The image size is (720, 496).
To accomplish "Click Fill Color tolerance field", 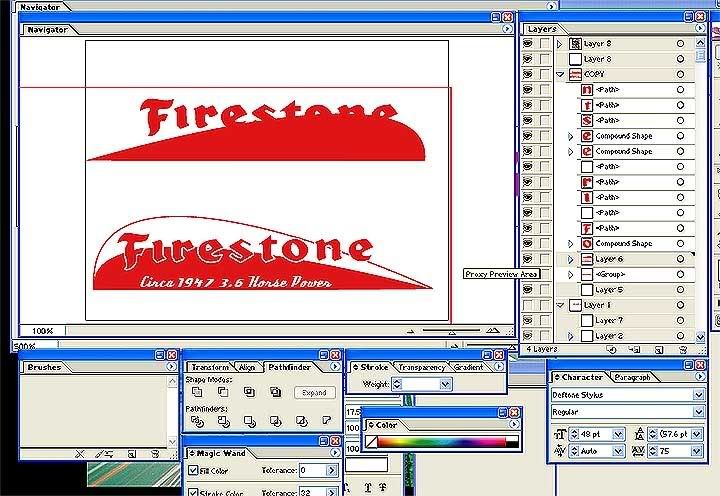I will coord(313,470).
